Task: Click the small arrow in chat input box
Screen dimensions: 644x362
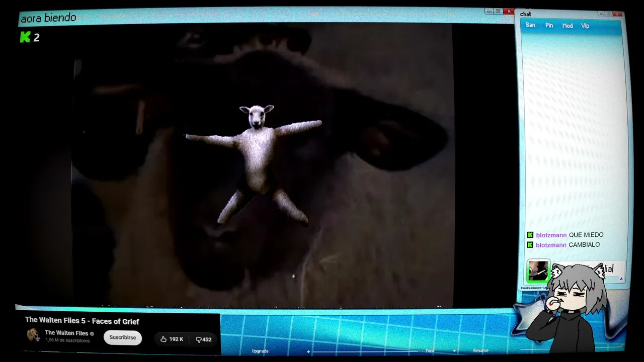Action: [621, 279]
